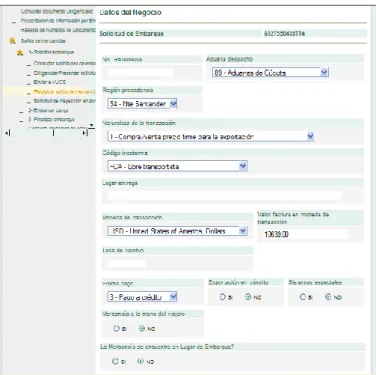Image resolution: width=376 pixels, height=375 pixels.
Task: Click the icon beside Salida de mercancías
Action: [13, 41]
